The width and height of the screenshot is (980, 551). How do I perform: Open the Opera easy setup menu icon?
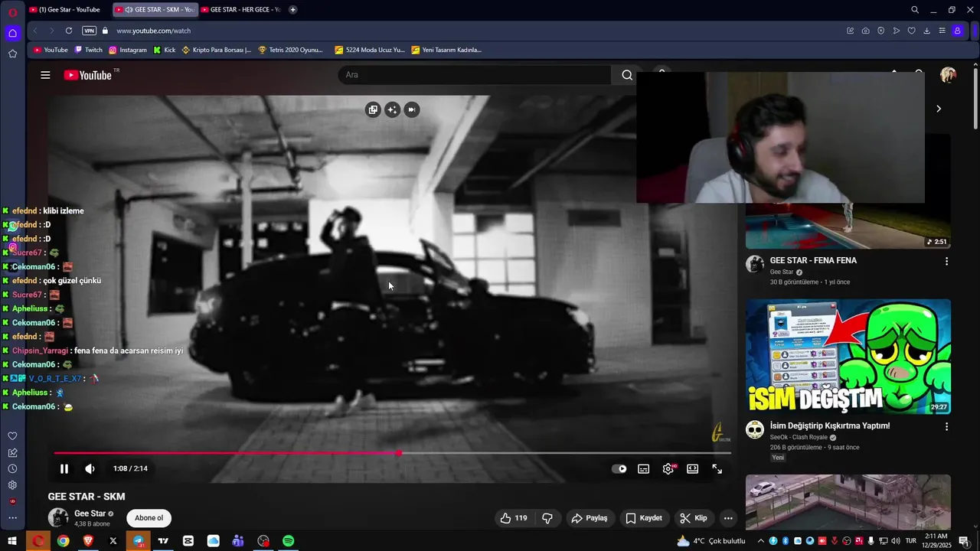tap(942, 31)
